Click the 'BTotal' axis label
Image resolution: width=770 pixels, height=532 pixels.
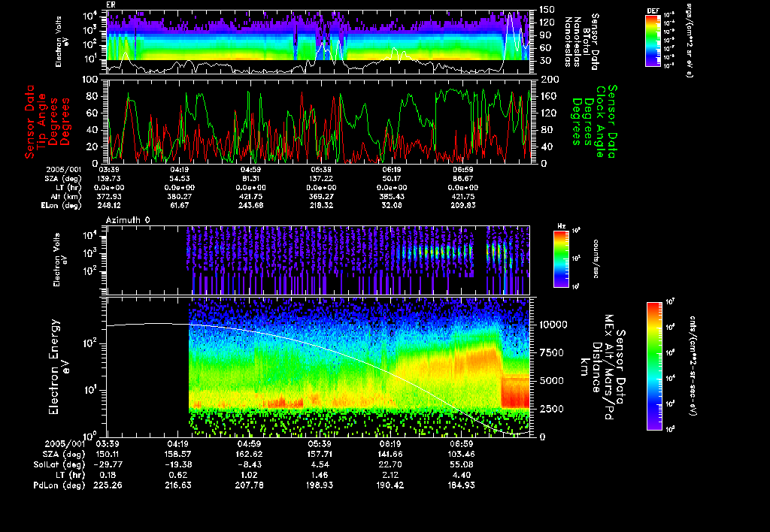coord(586,42)
